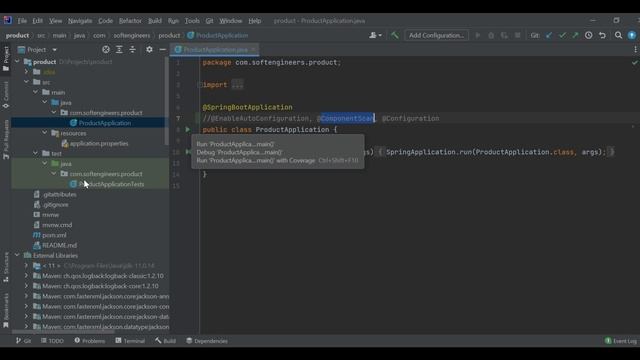Click Collapse All icon in Project panel

132,50
